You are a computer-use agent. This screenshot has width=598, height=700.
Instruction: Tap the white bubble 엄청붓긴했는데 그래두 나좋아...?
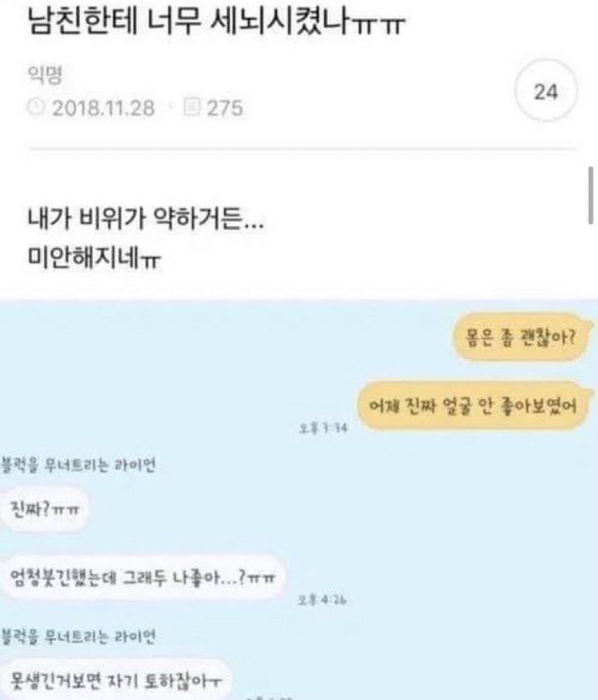143,578
